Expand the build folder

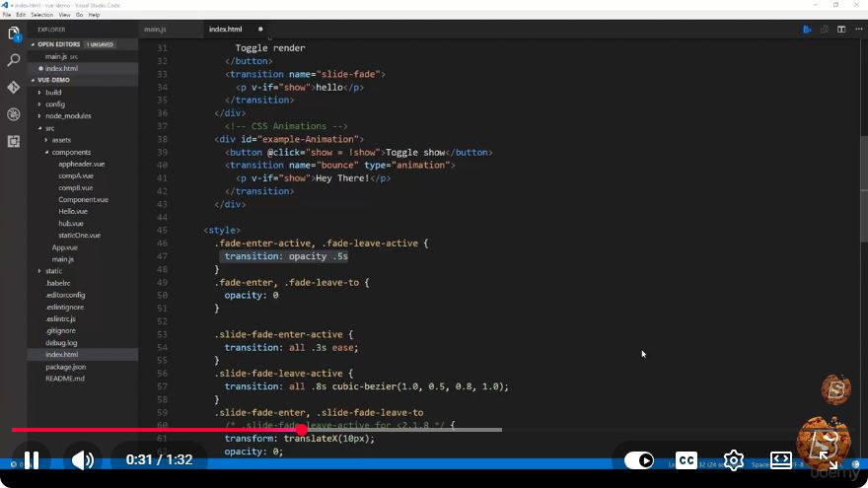click(x=53, y=93)
